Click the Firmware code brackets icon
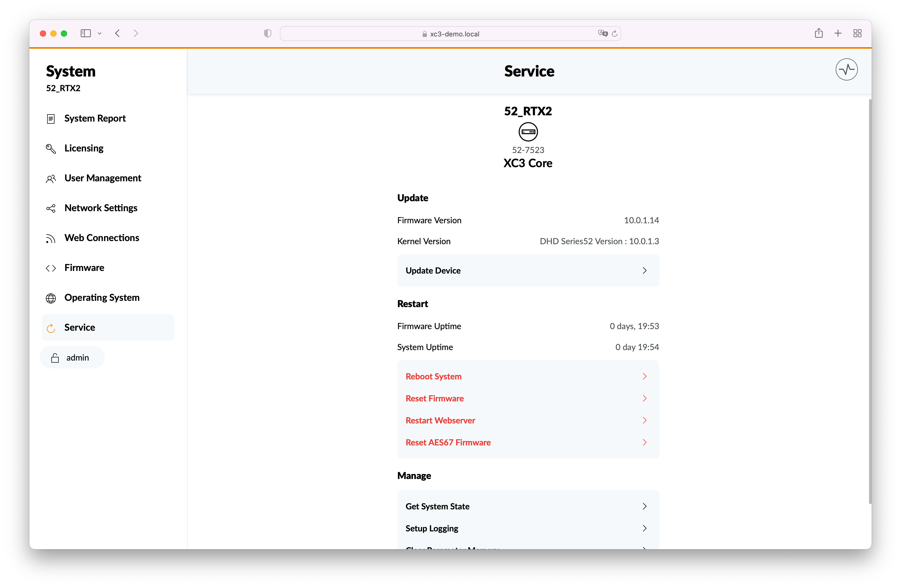This screenshot has height=588, width=901. (x=51, y=268)
